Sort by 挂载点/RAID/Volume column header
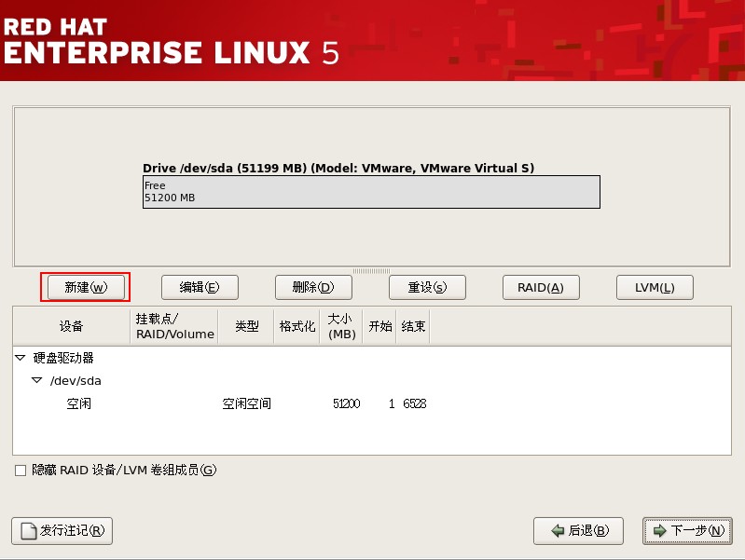The image size is (745, 560). coord(174,326)
